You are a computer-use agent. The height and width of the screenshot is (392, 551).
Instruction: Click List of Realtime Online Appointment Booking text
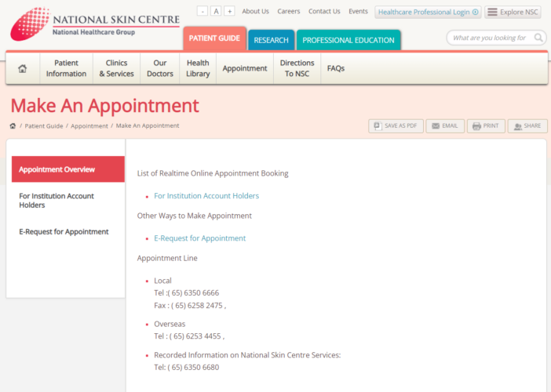point(213,173)
